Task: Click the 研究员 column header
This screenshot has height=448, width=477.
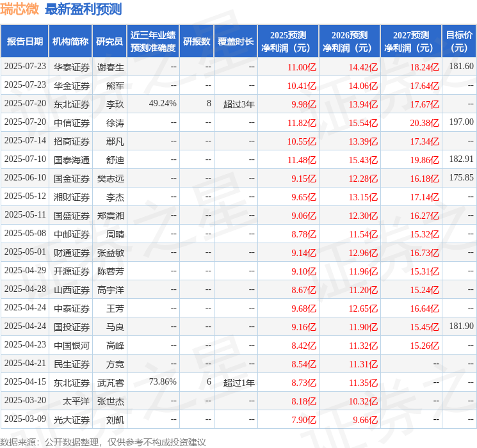Action: [109, 42]
